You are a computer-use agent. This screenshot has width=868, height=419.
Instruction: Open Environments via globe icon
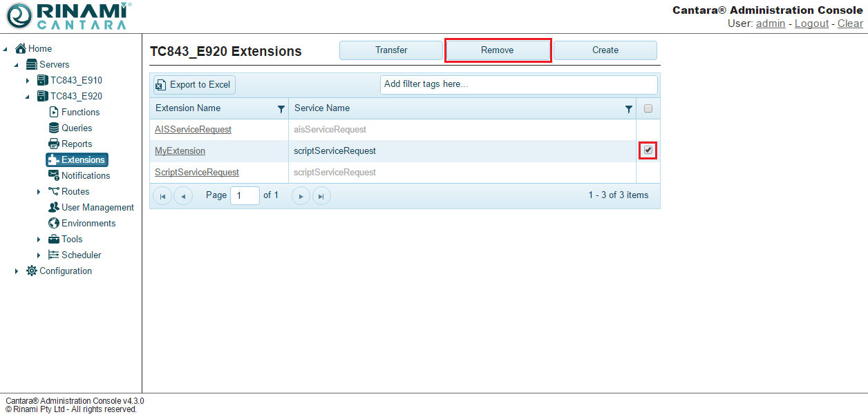point(54,223)
